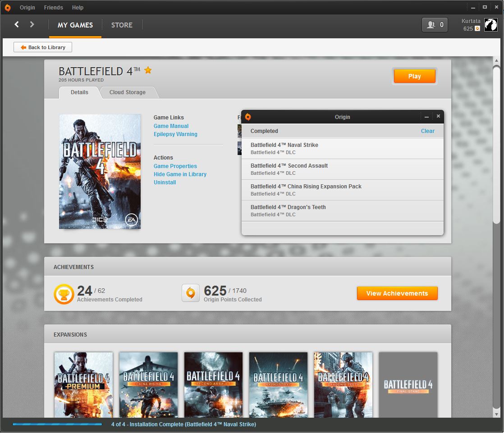Open the Origin menu
The width and height of the screenshot is (504, 433).
coord(27,7)
